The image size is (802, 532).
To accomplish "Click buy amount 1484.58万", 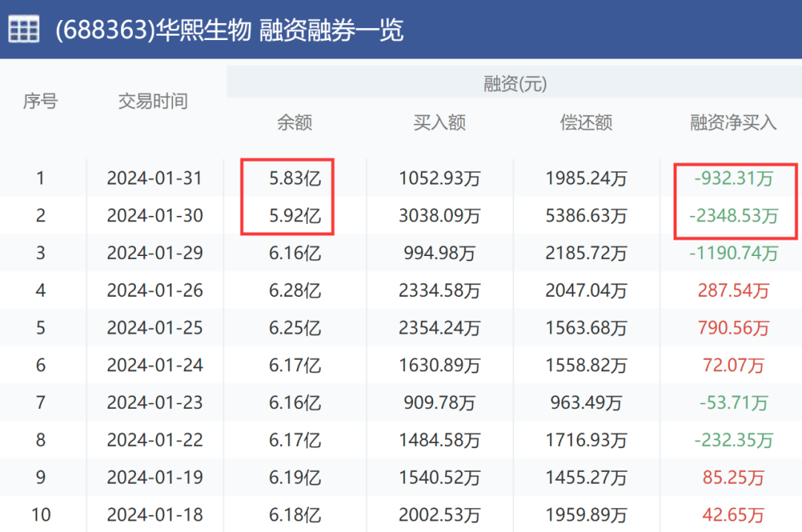I will 440,439.
